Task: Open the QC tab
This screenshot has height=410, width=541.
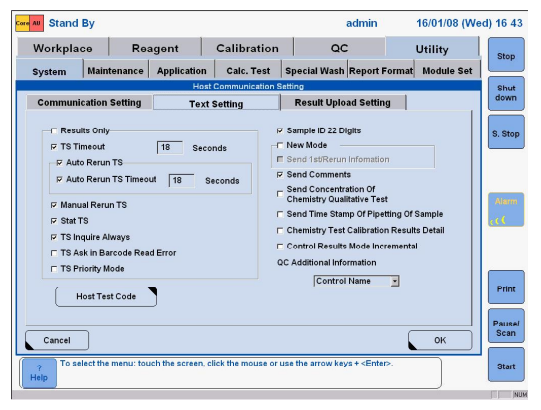Action: tap(340, 48)
